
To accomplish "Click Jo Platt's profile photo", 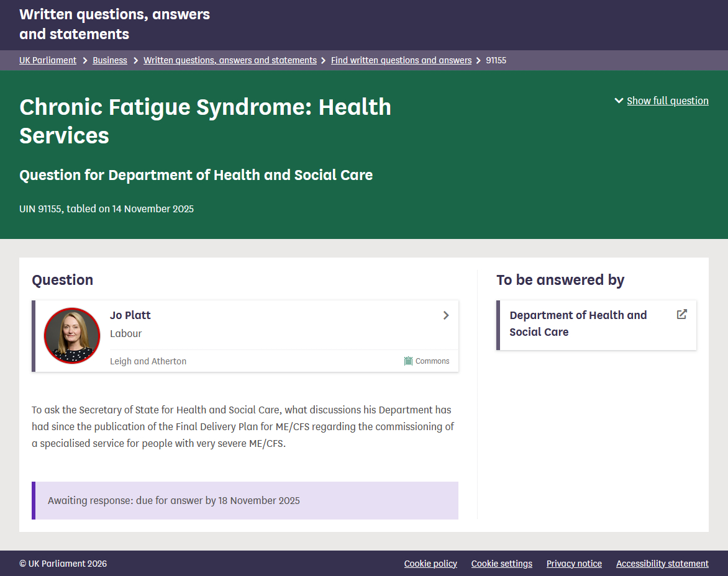I will point(72,336).
